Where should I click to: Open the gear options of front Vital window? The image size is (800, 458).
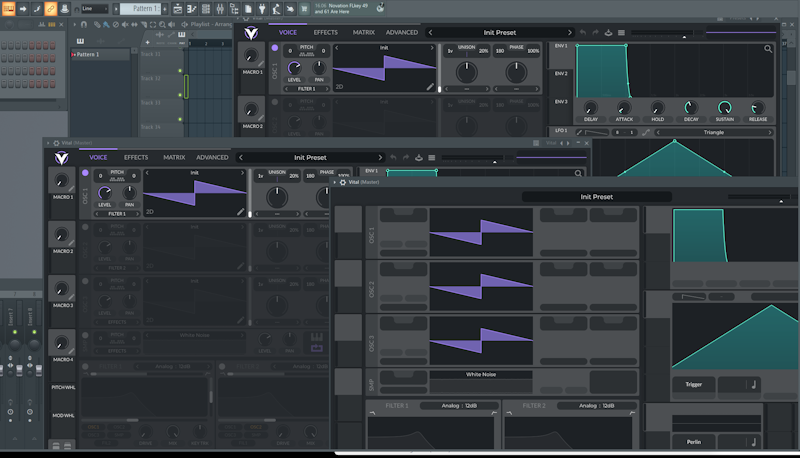pos(343,182)
